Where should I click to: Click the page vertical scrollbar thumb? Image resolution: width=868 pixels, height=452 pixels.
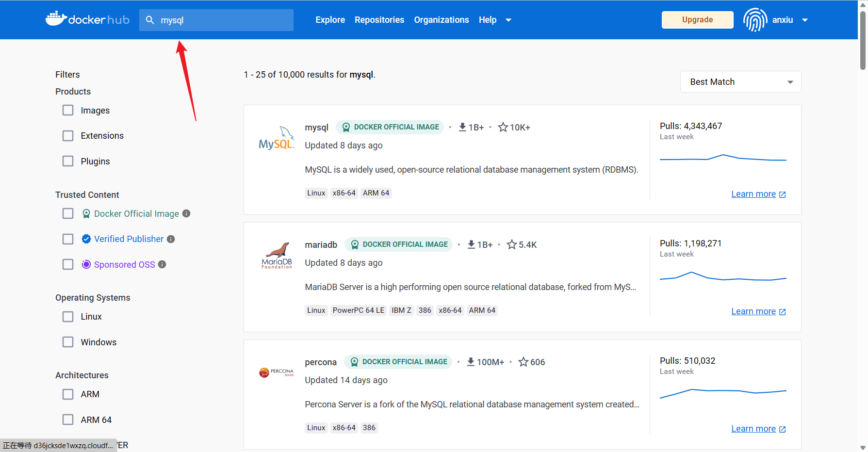click(863, 41)
